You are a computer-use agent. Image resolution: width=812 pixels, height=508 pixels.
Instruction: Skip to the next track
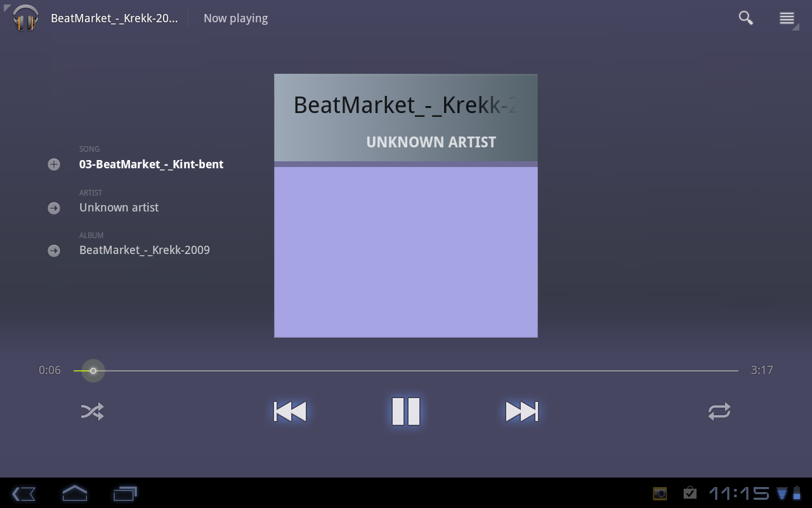(x=521, y=411)
